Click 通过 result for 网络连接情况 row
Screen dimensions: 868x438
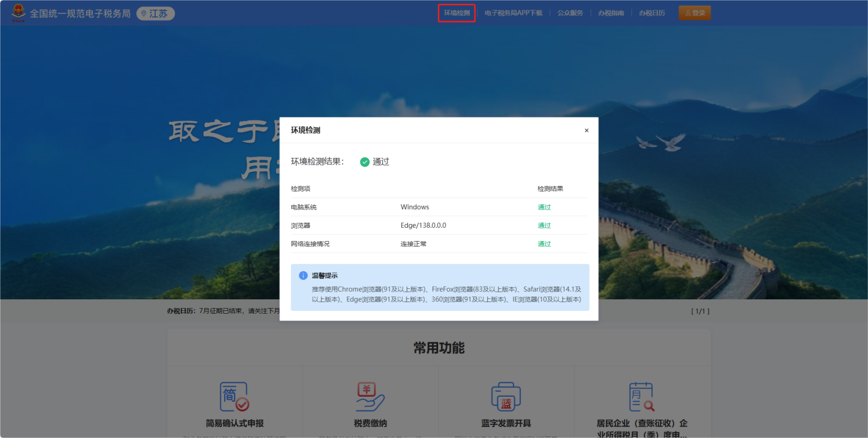coord(544,244)
